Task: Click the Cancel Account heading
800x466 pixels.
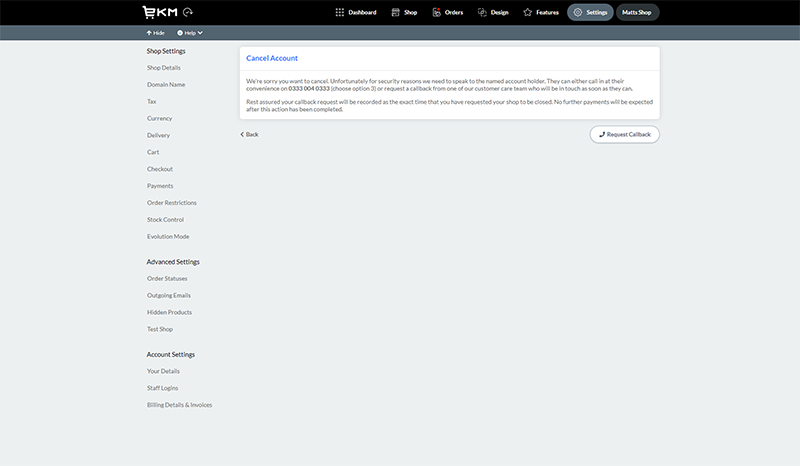Action: 272,58
